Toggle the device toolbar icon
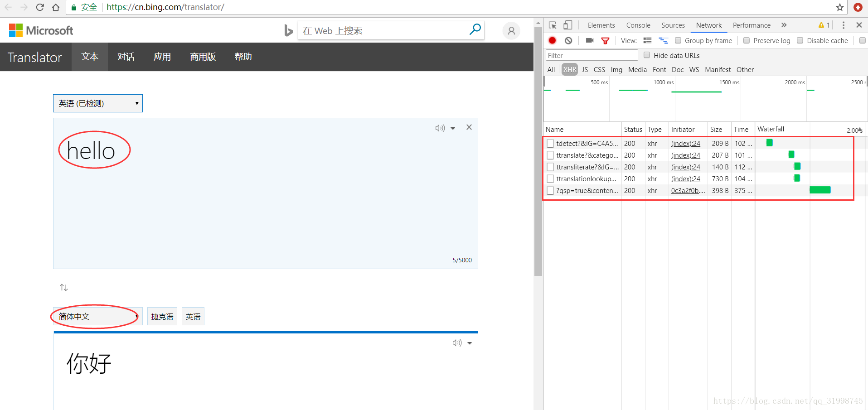Image resolution: width=868 pixels, height=410 pixels. coord(568,25)
